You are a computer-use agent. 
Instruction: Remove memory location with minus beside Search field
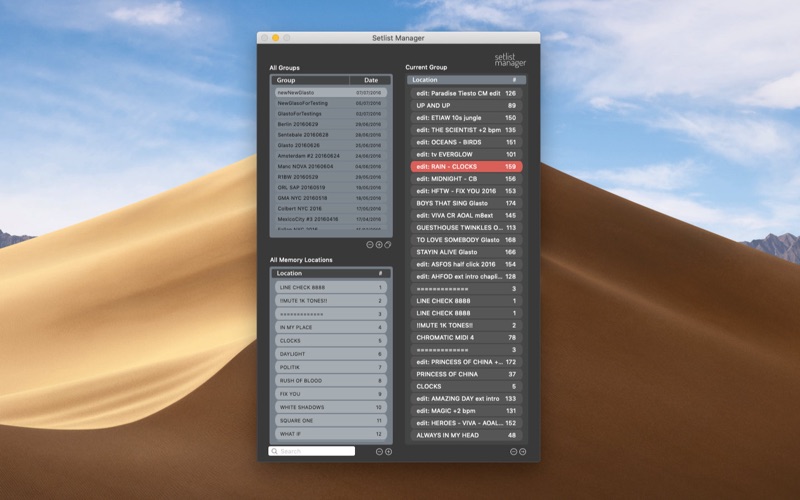pyautogui.click(x=379, y=452)
